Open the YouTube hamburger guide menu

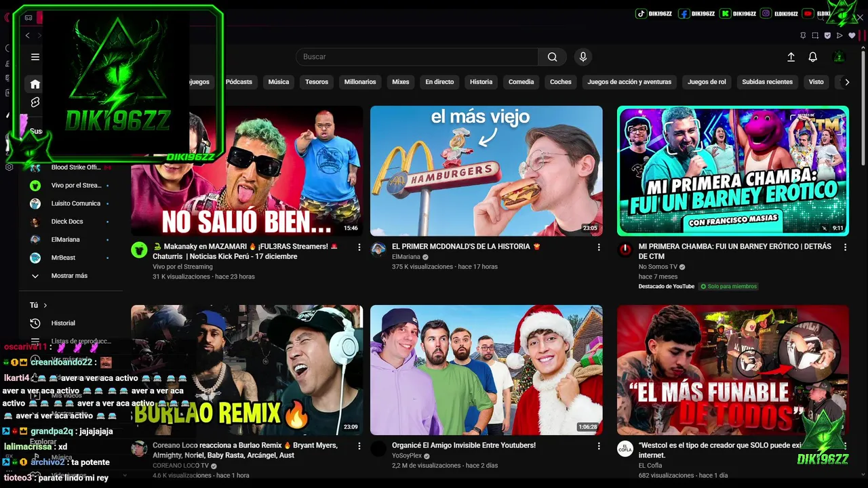[35, 57]
